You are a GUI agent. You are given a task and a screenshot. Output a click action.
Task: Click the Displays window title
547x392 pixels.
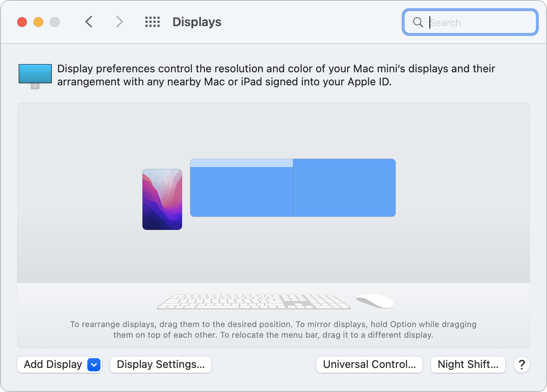[x=197, y=22]
